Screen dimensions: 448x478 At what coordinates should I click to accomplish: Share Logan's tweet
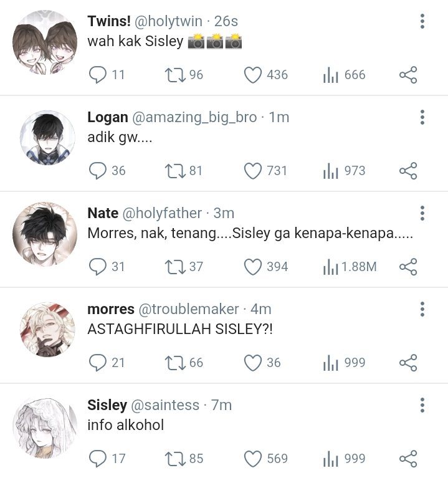tap(408, 171)
